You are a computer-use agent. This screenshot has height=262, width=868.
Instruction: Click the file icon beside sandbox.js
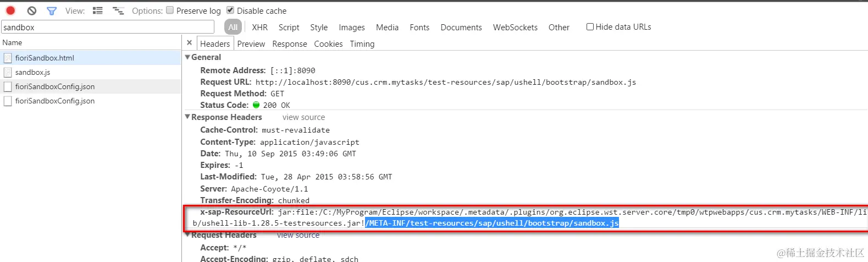[8, 72]
